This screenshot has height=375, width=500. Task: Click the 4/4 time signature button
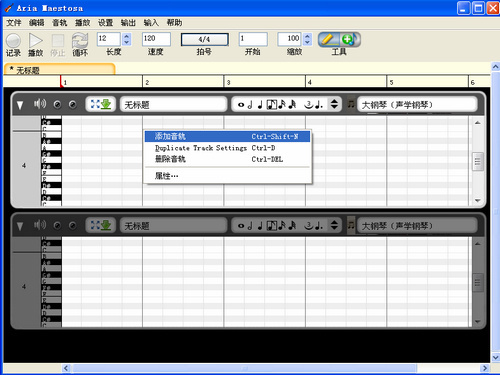click(204, 39)
